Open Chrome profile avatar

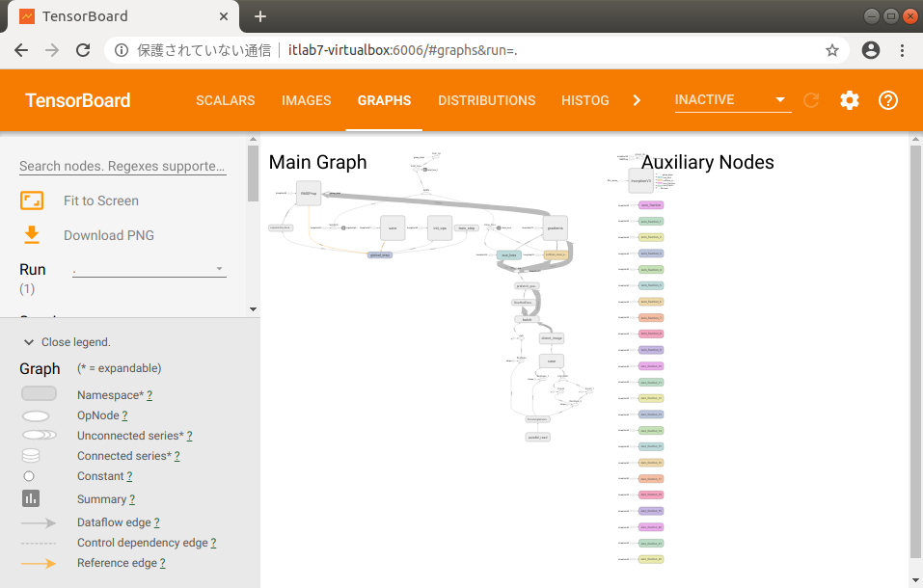point(871,51)
